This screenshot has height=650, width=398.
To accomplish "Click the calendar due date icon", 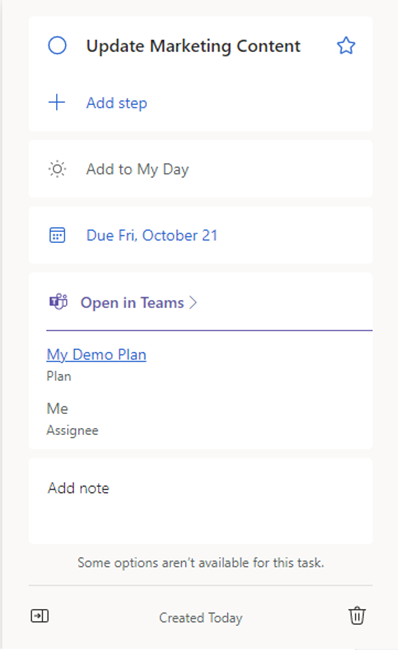I will (x=57, y=235).
